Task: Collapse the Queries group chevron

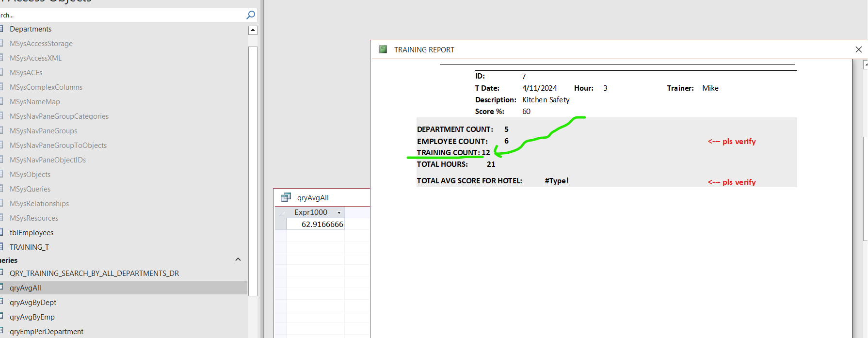Action: 238,259
